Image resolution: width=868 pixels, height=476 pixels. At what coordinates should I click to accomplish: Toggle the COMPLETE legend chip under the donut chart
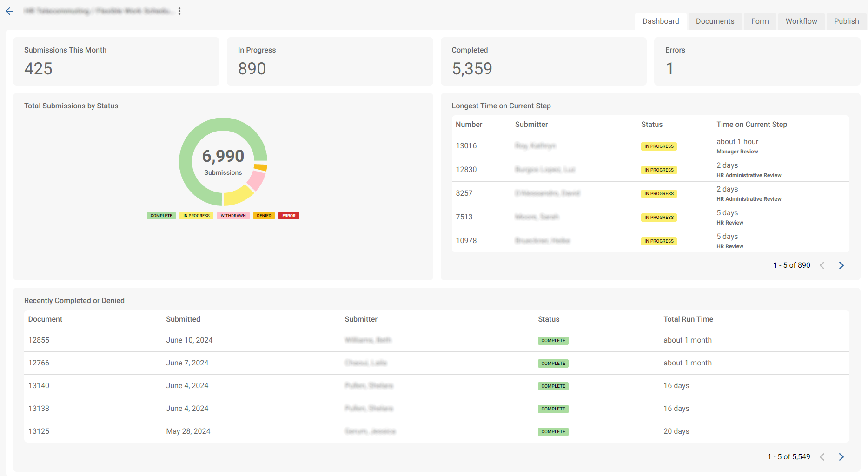tap(161, 215)
